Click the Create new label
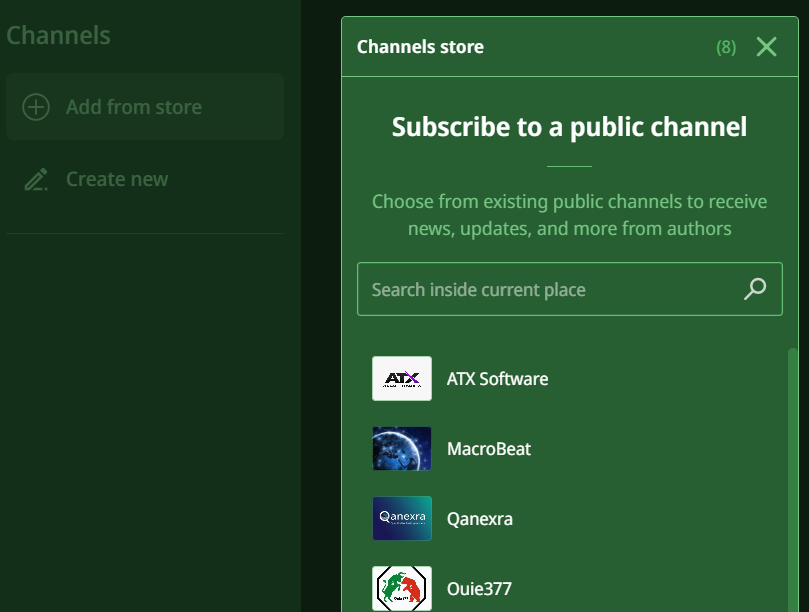Screen dimensions: 809x612 click(x=117, y=179)
